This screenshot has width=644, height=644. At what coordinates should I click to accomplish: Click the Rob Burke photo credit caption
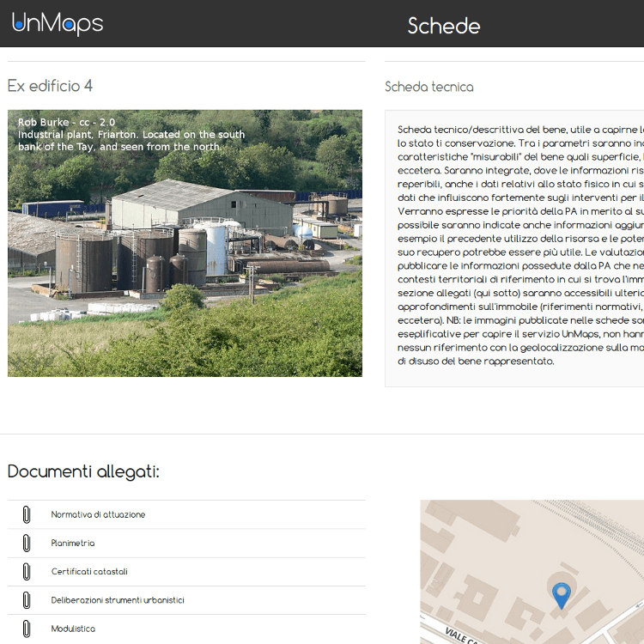click(131, 134)
